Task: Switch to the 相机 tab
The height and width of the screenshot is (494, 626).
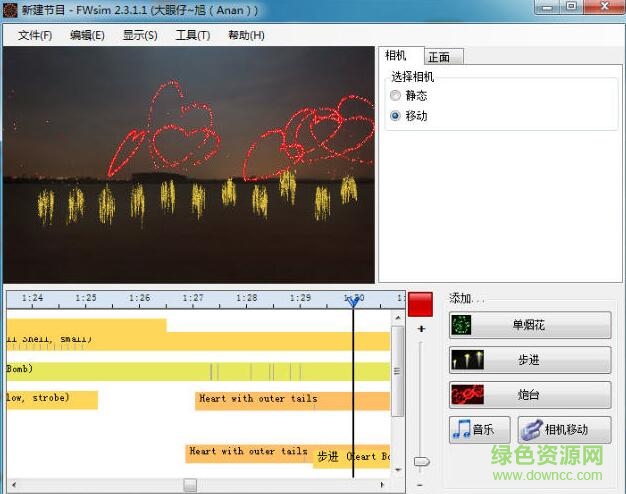Action: pyautogui.click(x=396, y=55)
